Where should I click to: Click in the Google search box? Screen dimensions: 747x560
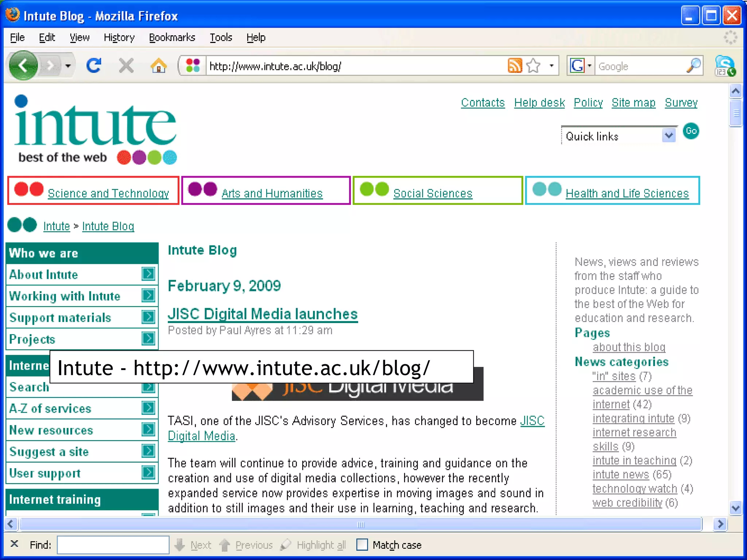tap(640, 66)
